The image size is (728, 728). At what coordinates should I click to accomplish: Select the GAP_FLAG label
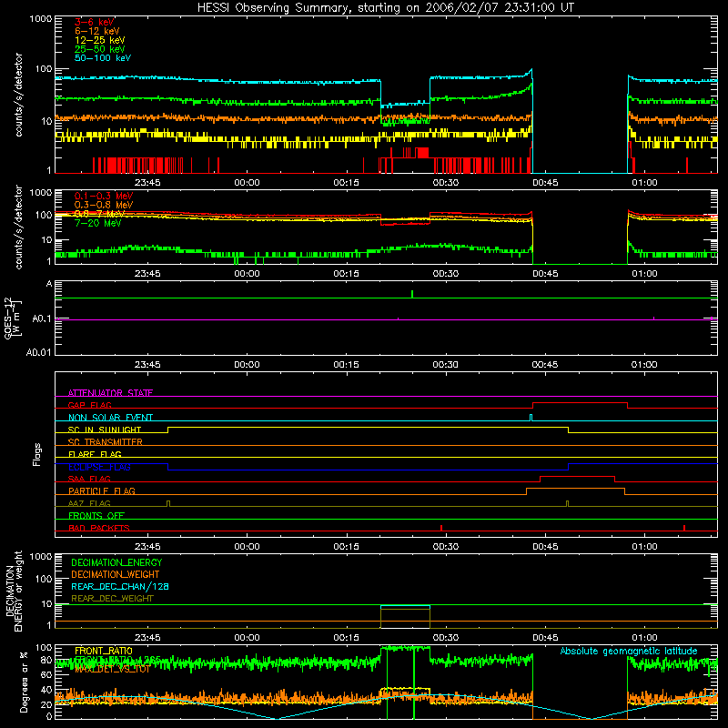coord(89,405)
